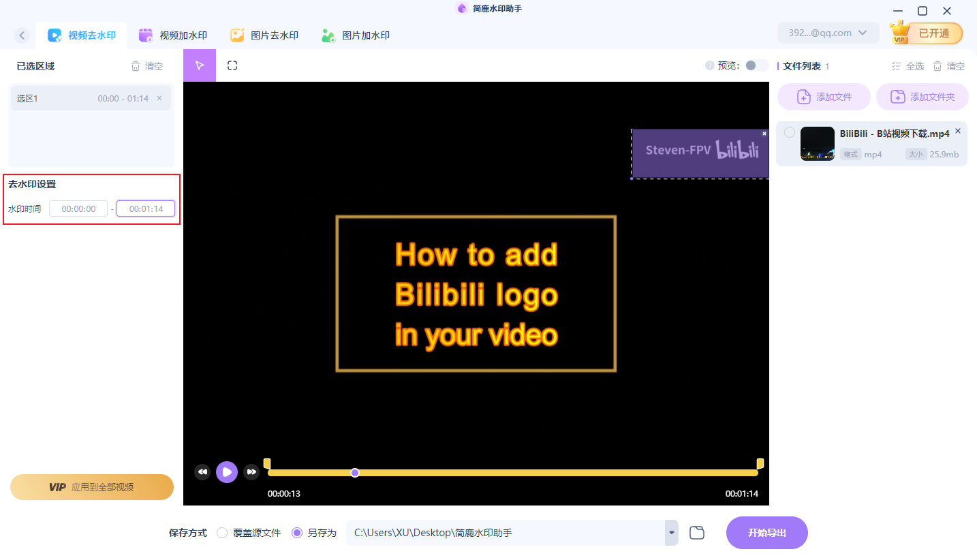Edit the output path field
Image resolution: width=977 pixels, height=560 pixels.
click(506, 533)
